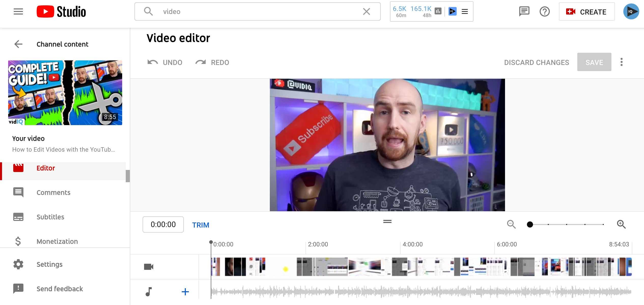Screen dimensions: 644x305
Task: Go to Subtitles section
Action: point(50,217)
